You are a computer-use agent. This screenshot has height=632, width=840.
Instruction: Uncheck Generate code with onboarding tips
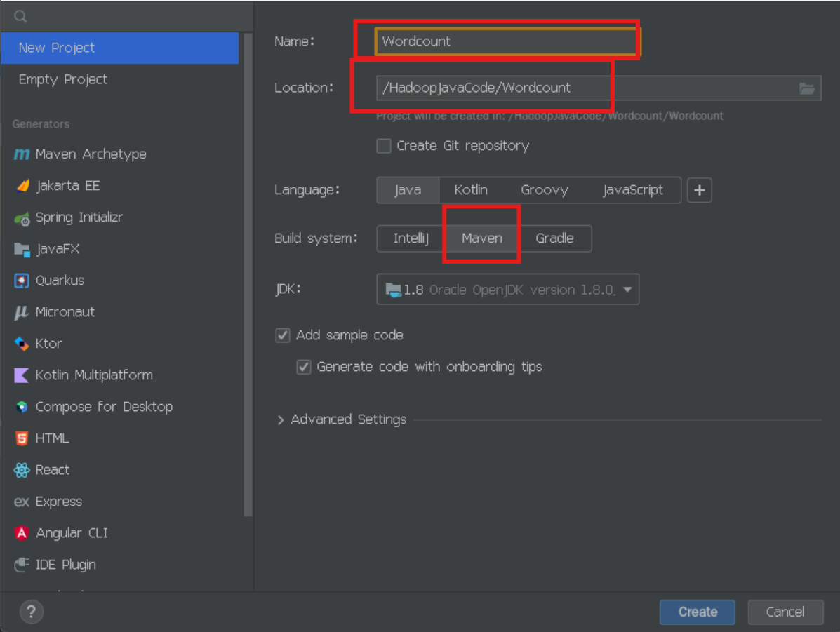coord(303,367)
